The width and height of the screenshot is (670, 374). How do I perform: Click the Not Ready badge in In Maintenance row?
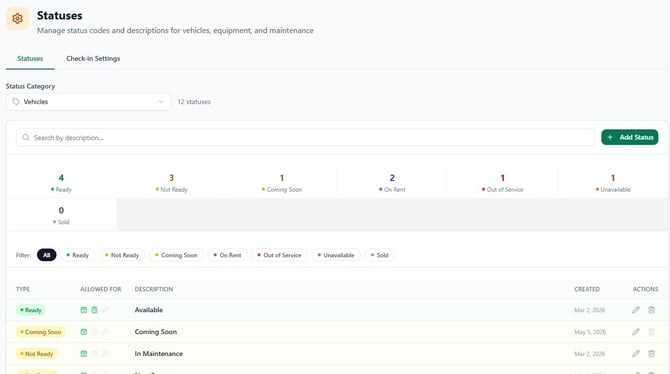37,353
